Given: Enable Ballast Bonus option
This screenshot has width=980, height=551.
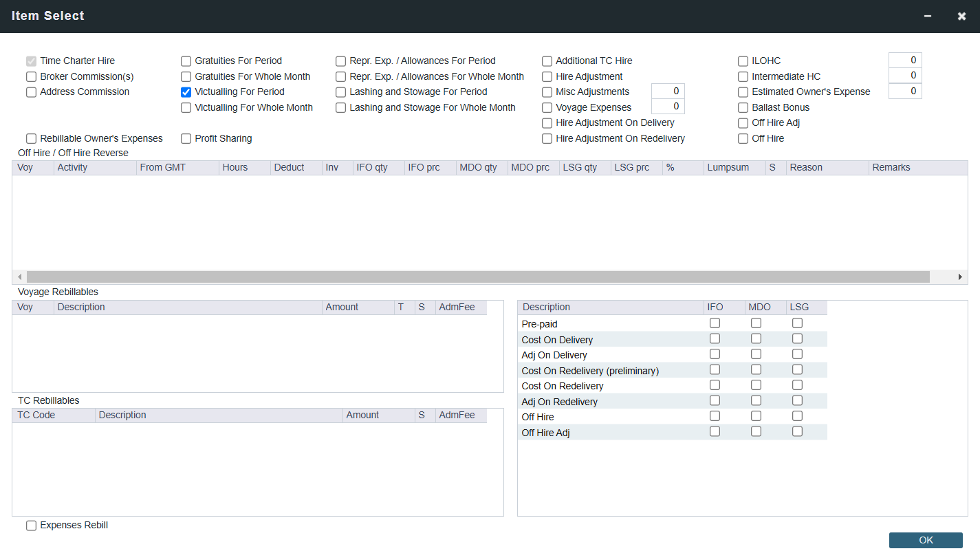Looking at the screenshot, I should pyautogui.click(x=743, y=108).
